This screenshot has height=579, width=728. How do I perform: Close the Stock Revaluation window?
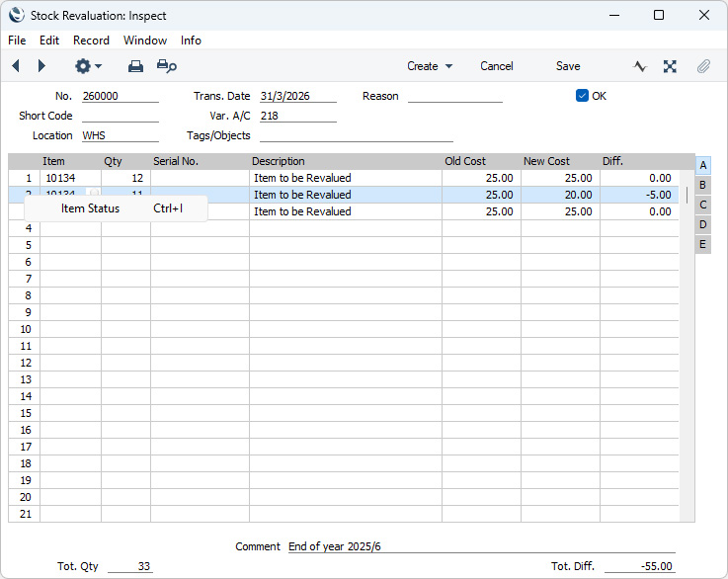(704, 16)
